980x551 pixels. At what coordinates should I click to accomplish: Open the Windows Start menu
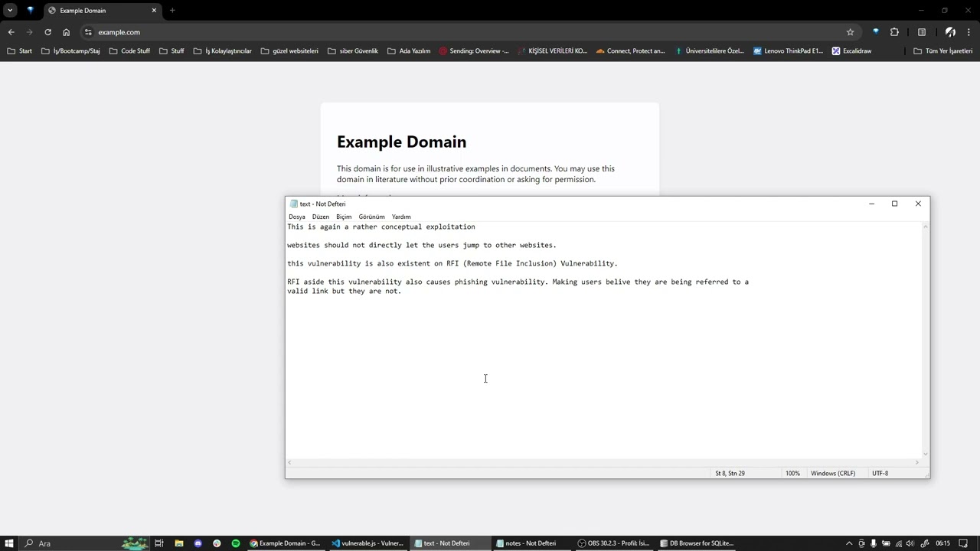[9, 543]
